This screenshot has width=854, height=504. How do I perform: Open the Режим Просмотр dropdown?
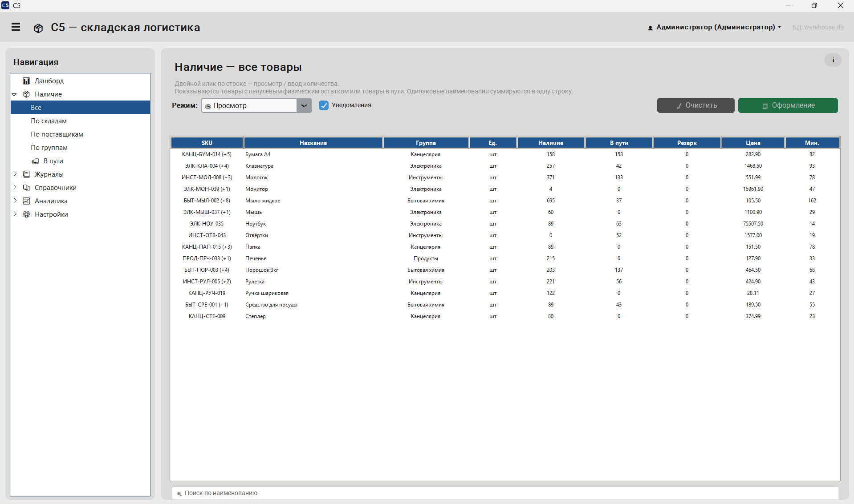coord(256,105)
